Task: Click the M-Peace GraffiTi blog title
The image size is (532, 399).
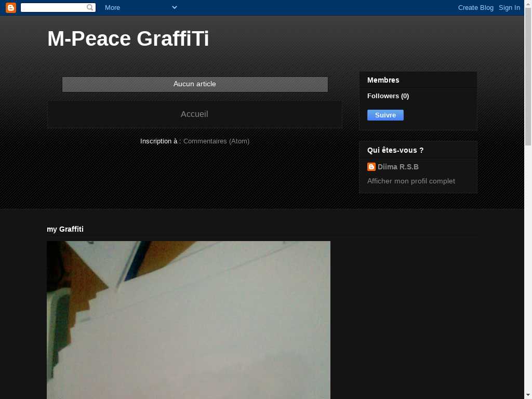Action: (128, 39)
